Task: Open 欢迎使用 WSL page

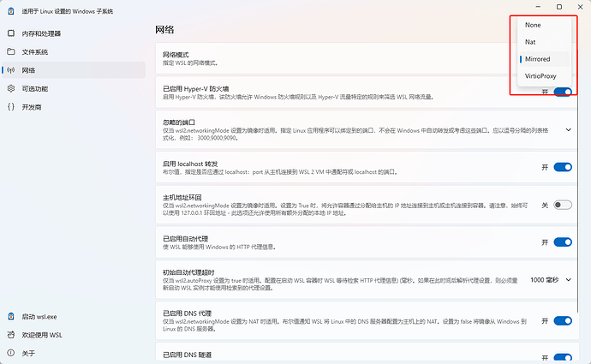Action: (x=74, y=335)
